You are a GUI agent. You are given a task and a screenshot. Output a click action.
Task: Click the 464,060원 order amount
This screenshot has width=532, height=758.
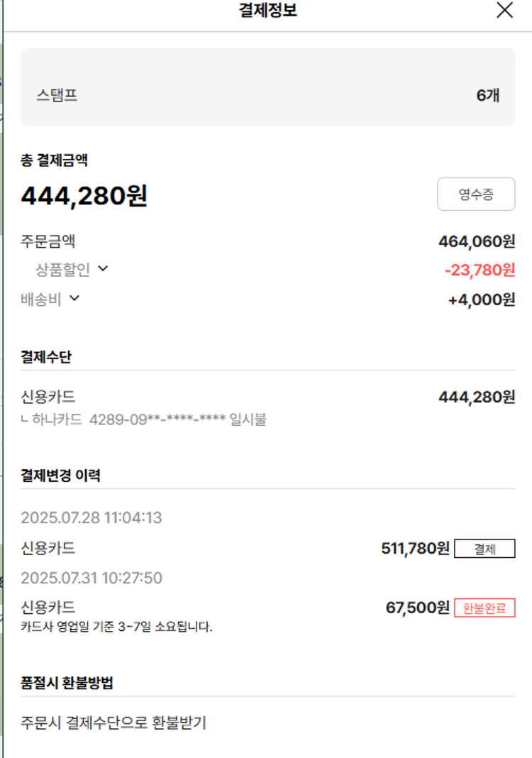point(477,241)
